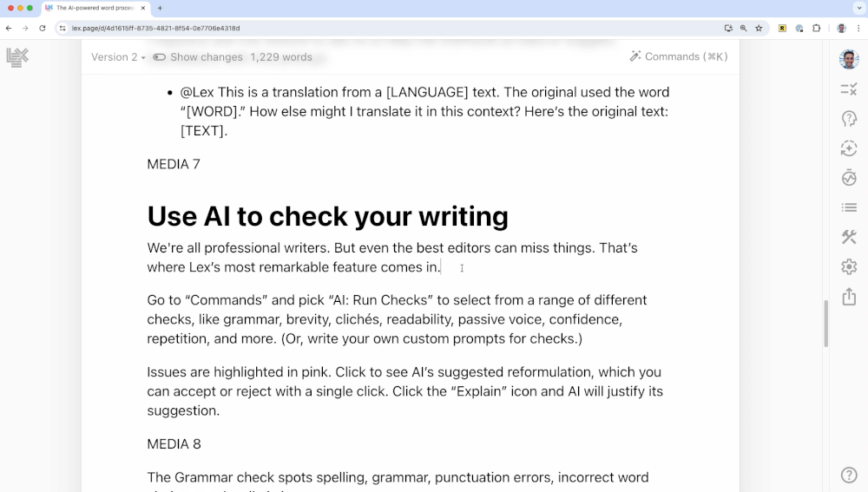868x492 pixels.
Task: Click the blue locked extension icon
Action: 799,29
